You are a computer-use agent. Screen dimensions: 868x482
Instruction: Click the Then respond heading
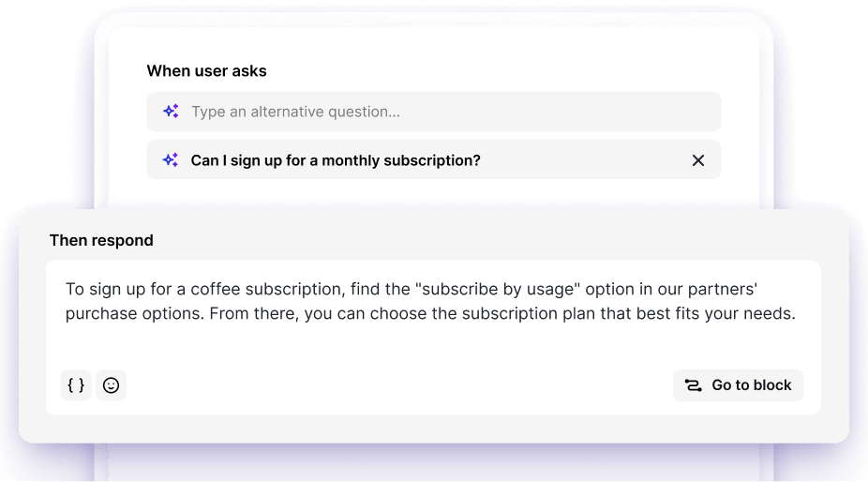pos(101,240)
